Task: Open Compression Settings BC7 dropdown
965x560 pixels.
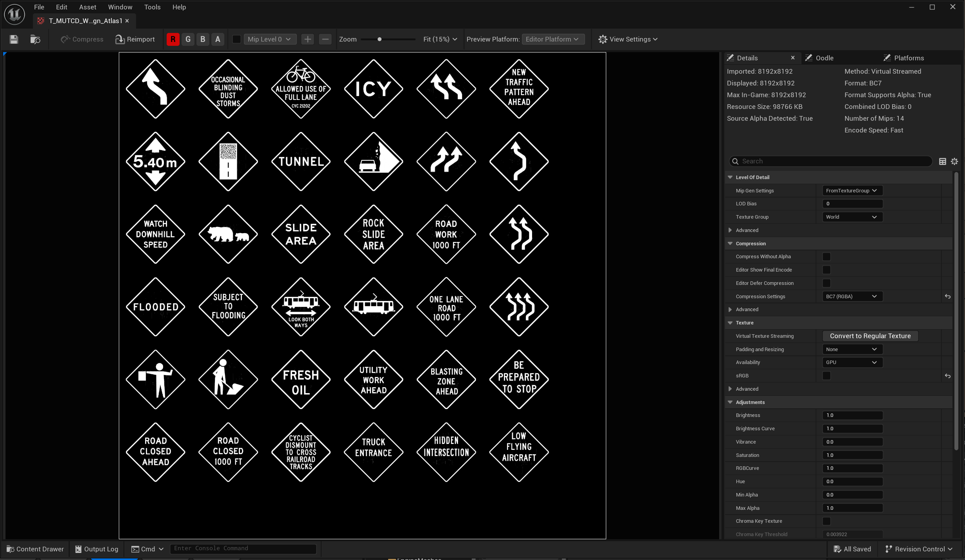Action: point(852,297)
